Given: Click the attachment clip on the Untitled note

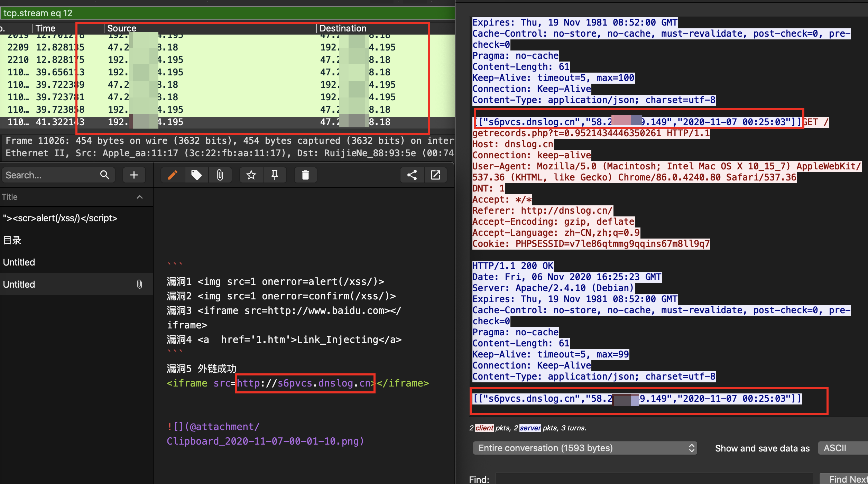Looking at the screenshot, I should 140,284.
